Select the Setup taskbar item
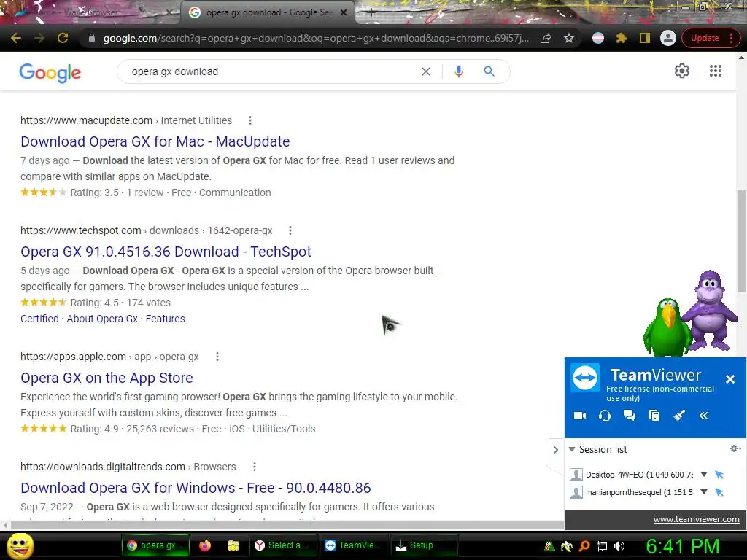Screen dimensions: 747x560 [x=423, y=545]
